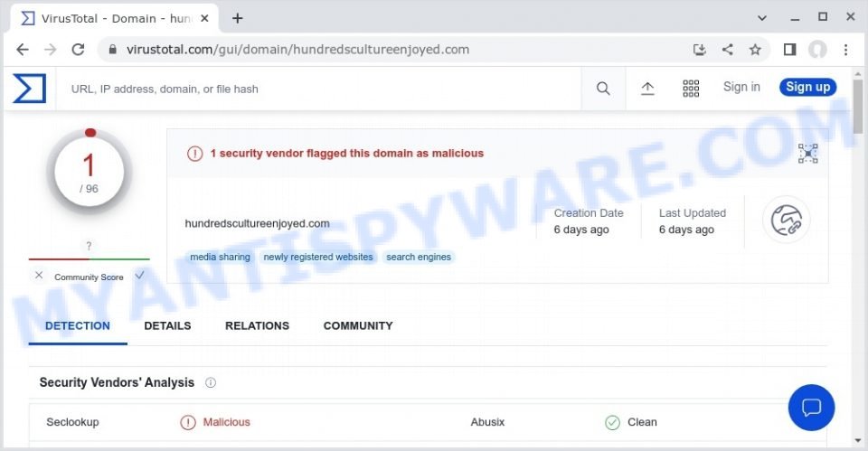Open the tab search chevron

pos(762,18)
